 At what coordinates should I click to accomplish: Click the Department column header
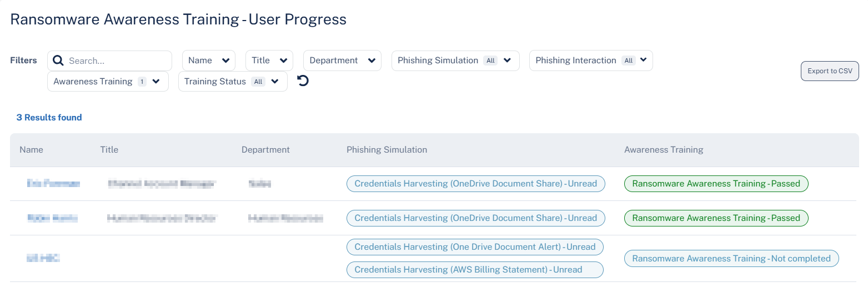tap(265, 150)
